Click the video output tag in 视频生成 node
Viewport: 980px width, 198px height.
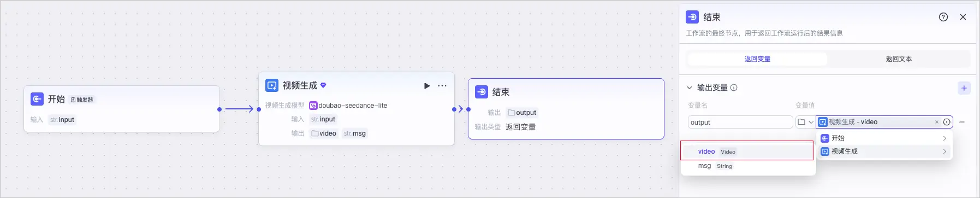tap(324, 133)
